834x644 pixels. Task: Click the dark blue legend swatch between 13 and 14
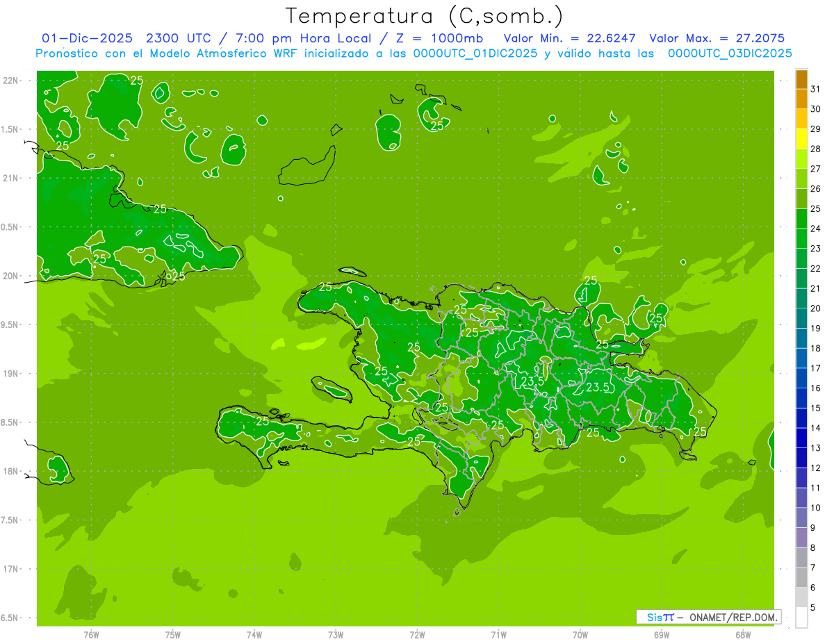tap(801, 438)
